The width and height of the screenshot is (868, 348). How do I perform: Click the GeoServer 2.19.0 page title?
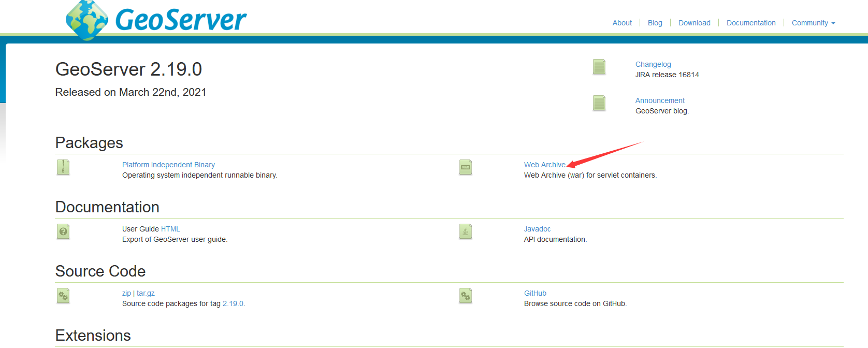[128, 69]
